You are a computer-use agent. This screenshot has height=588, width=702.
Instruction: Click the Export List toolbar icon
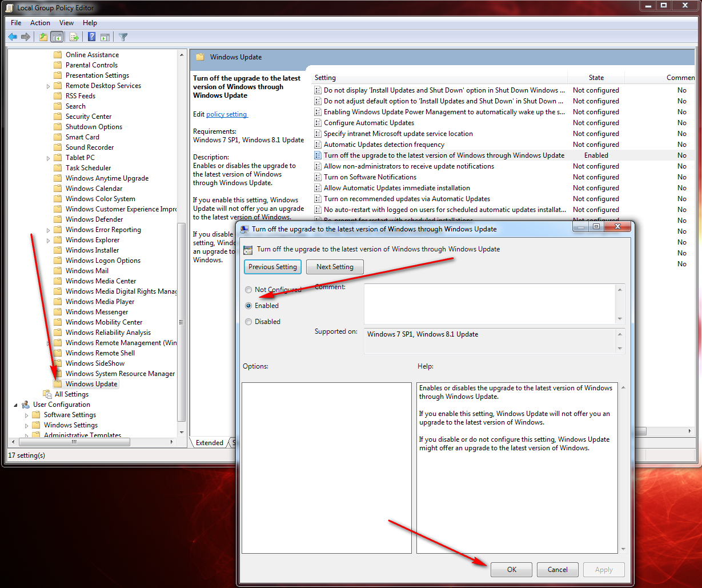click(x=74, y=37)
